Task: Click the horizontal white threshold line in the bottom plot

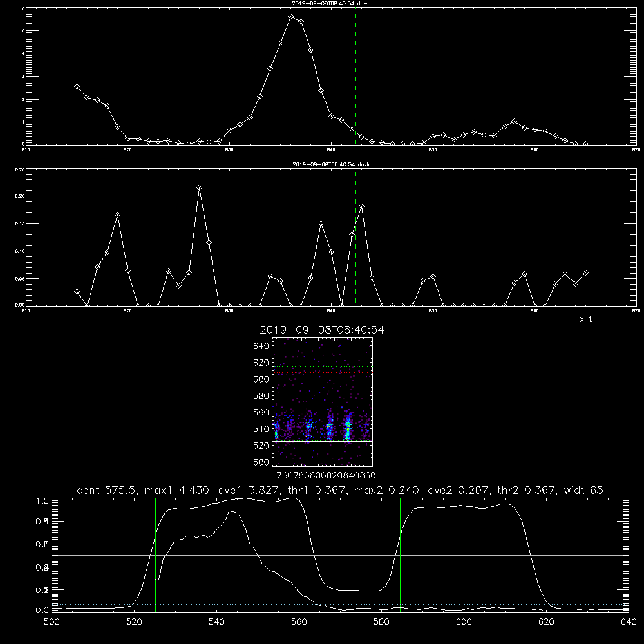Action: [340, 555]
